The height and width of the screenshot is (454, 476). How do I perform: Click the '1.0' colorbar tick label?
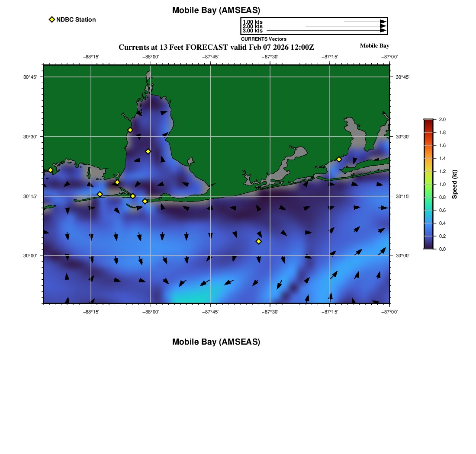click(442, 184)
